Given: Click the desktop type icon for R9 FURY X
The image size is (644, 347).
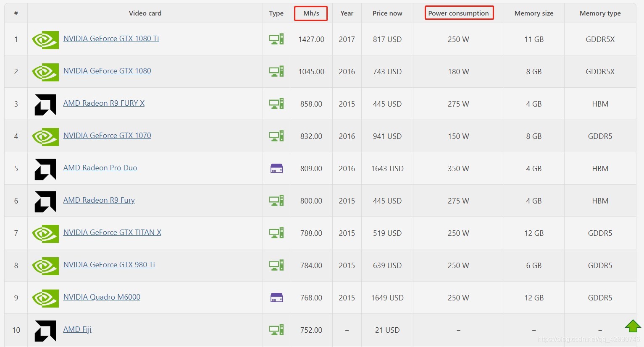Looking at the screenshot, I should (276, 104).
